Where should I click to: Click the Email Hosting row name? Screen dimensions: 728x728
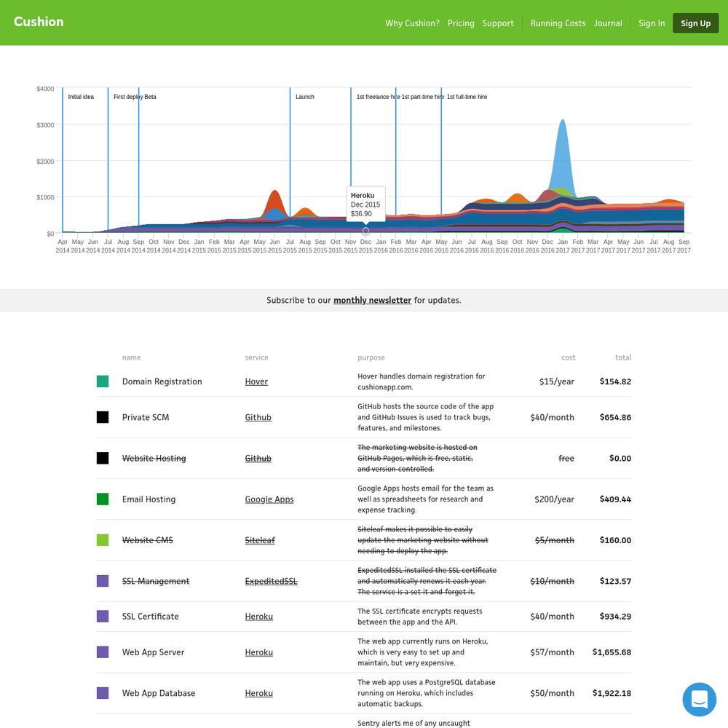click(149, 499)
